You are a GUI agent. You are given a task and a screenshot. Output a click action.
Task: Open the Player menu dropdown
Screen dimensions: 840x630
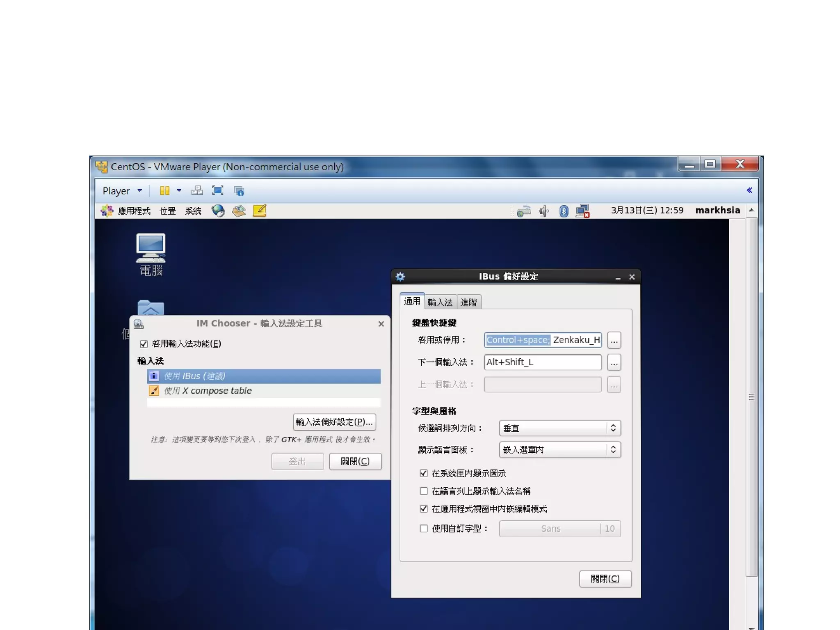coord(122,191)
